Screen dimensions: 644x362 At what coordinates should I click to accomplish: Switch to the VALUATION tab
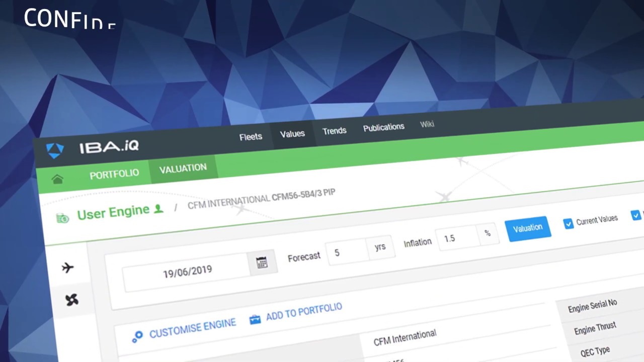tap(183, 168)
